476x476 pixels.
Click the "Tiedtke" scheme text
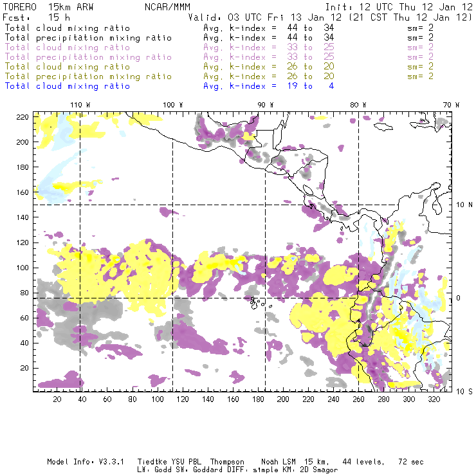click(x=152, y=462)
